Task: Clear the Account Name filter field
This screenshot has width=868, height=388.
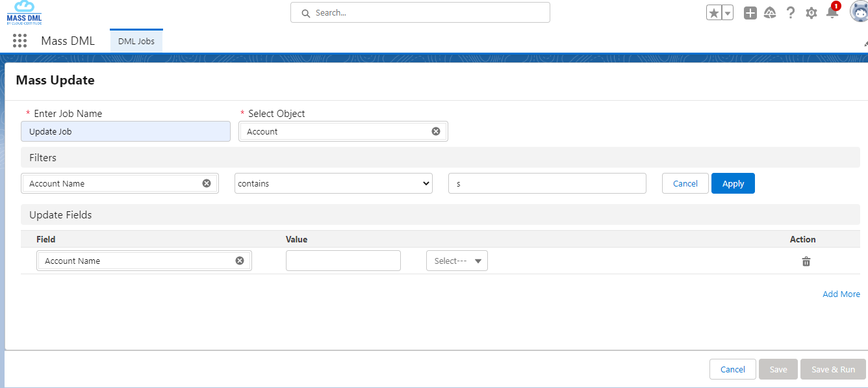Action: point(207,183)
